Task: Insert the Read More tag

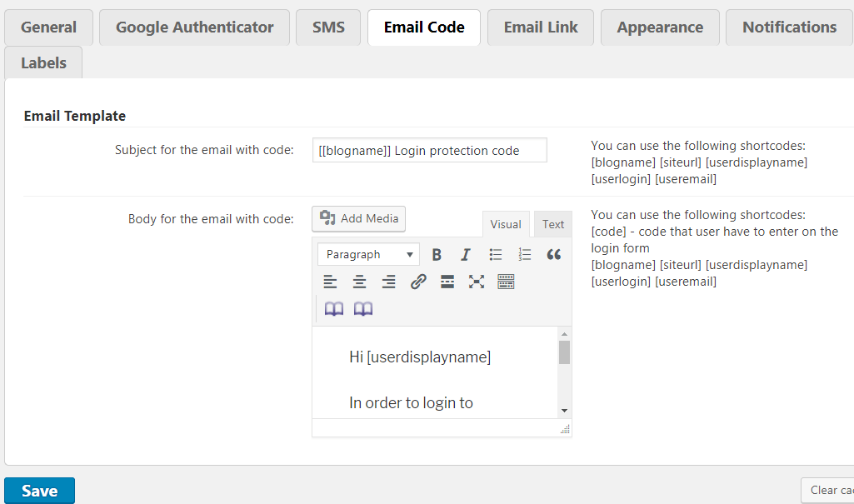Action: (x=447, y=282)
